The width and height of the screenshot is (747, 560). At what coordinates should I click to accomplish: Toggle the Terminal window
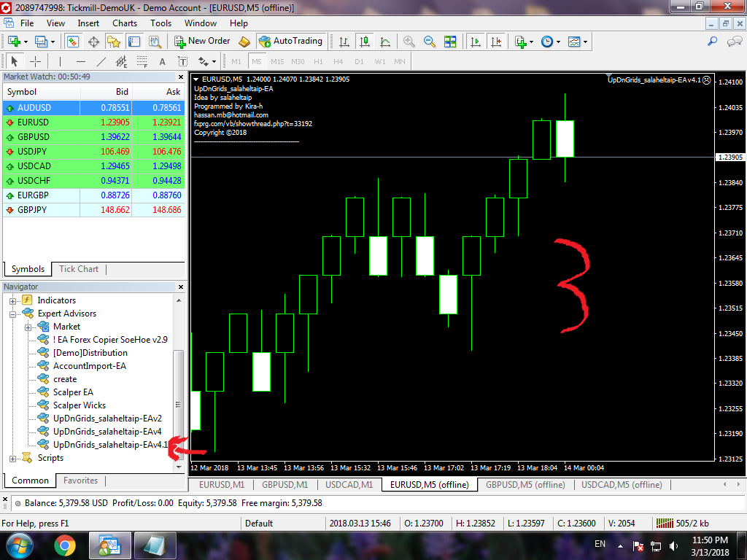point(134,42)
